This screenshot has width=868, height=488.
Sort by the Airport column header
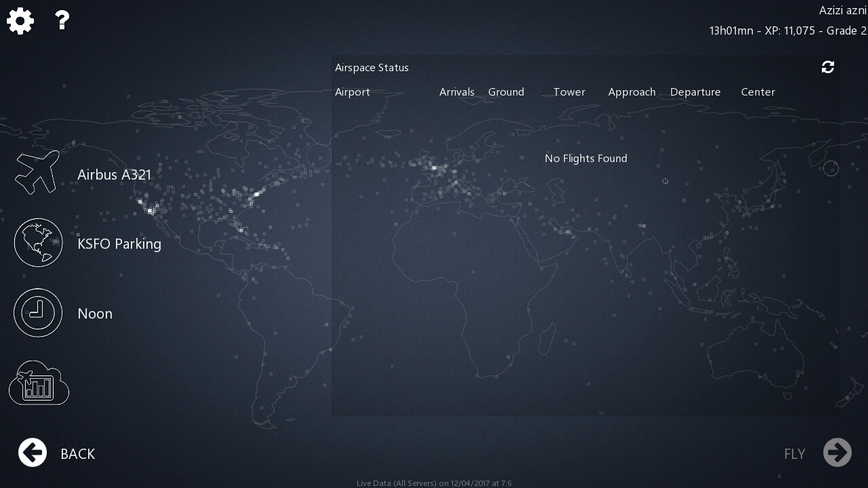[353, 92]
